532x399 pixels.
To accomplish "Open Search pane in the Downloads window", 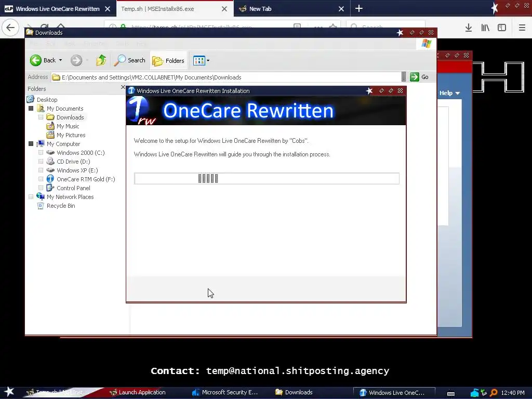I will click(x=129, y=60).
